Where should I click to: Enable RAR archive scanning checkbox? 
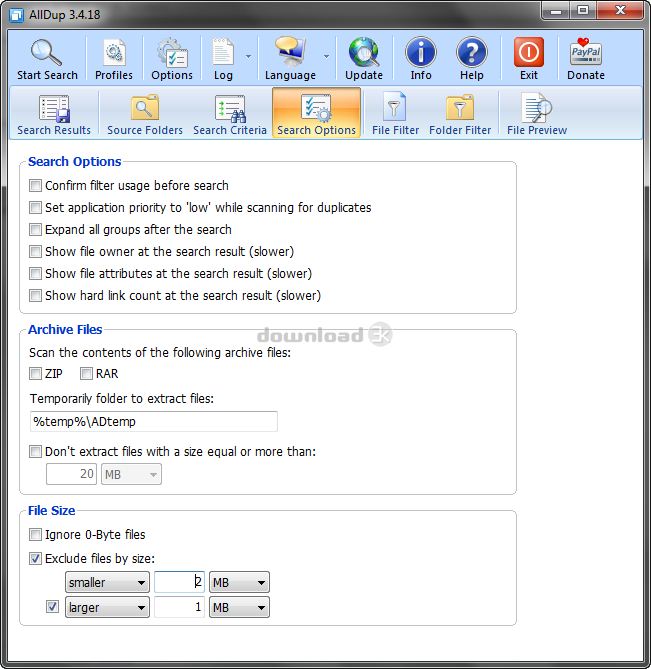[86, 374]
